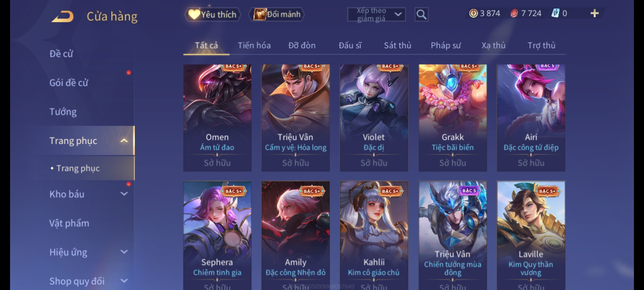The height and width of the screenshot is (290, 644).
Task: Go to Tướng in the sidebar
Action: (63, 112)
